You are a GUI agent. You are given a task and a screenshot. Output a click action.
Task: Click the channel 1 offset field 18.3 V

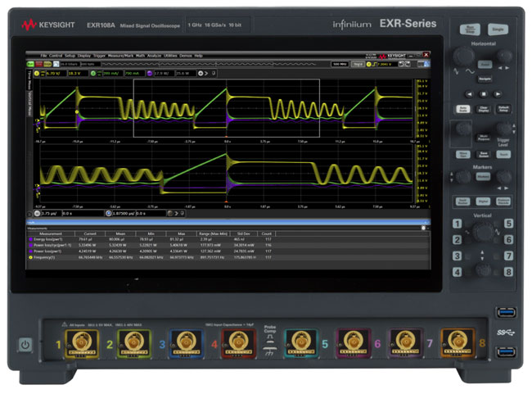[x=78, y=74]
